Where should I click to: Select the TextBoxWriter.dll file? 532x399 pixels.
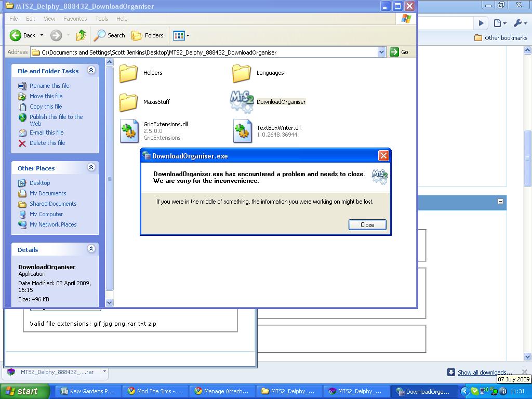coord(243,130)
